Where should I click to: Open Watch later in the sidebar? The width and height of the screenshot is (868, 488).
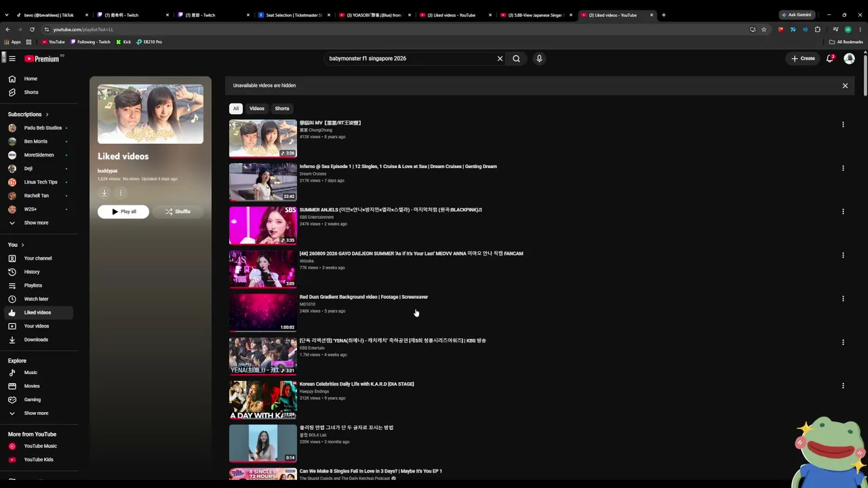[37, 299]
